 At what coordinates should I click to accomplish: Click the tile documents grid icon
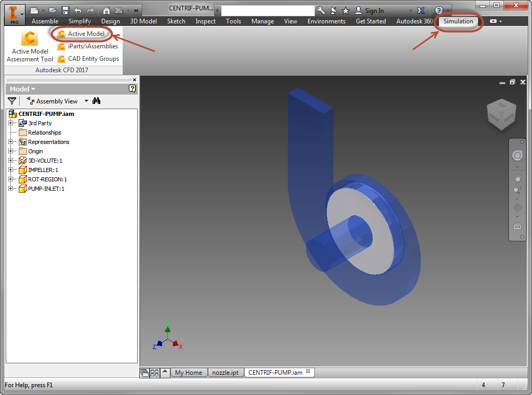point(155,373)
